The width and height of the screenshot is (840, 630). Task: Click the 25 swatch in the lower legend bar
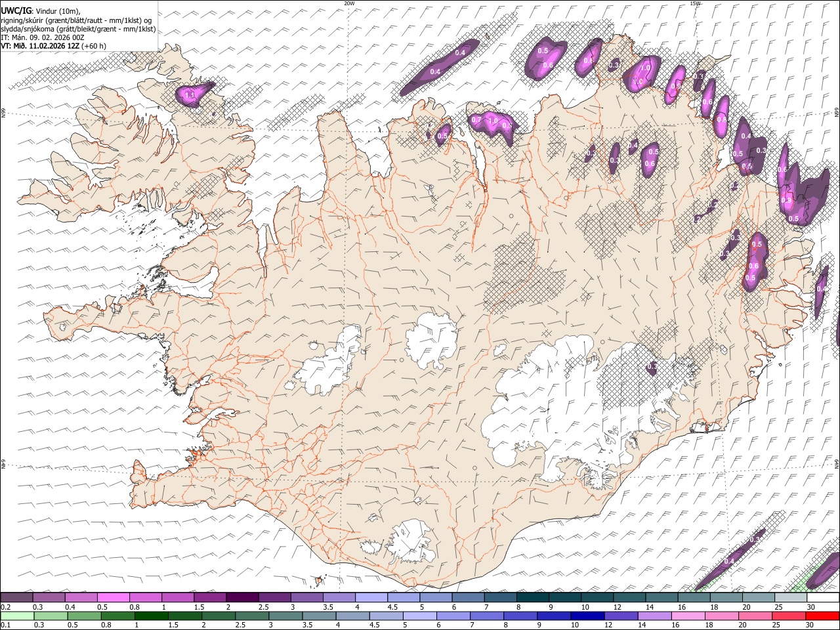pyautogui.click(x=789, y=616)
